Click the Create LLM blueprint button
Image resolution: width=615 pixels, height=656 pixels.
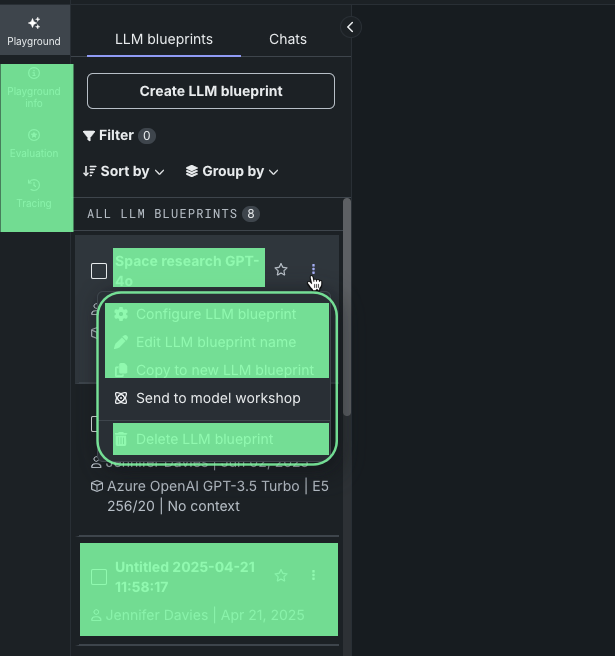coord(211,91)
